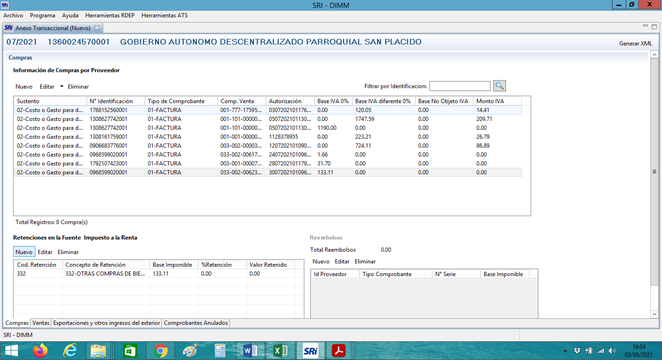Close the Anexo Transaccional (Nuevo) tab
662x360 pixels.
pos(97,28)
